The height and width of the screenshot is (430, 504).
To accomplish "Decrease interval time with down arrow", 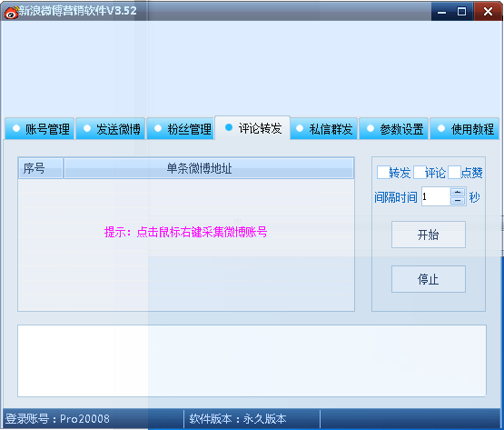I will (458, 201).
